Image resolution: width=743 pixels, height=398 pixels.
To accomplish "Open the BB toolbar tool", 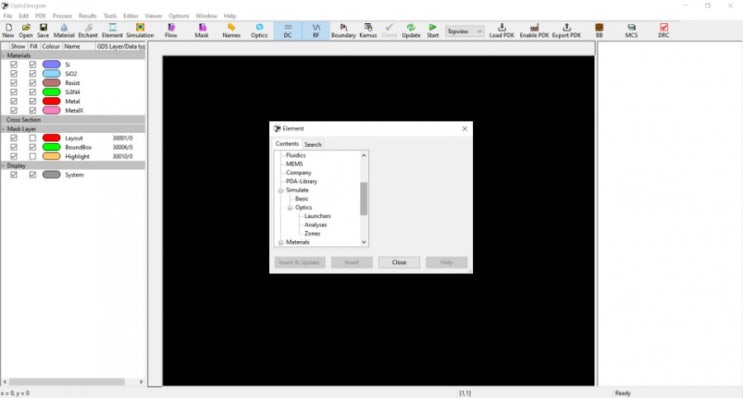I will (599, 30).
